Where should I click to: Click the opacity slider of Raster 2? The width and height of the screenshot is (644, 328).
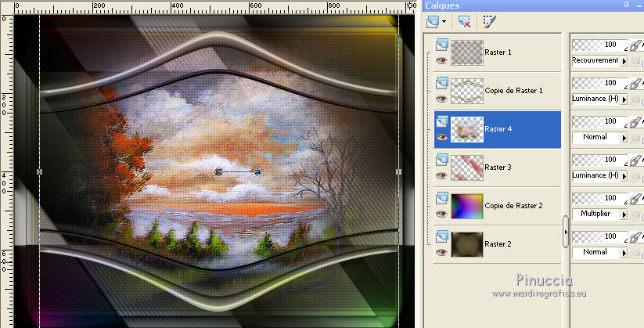(x=599, y=236)
